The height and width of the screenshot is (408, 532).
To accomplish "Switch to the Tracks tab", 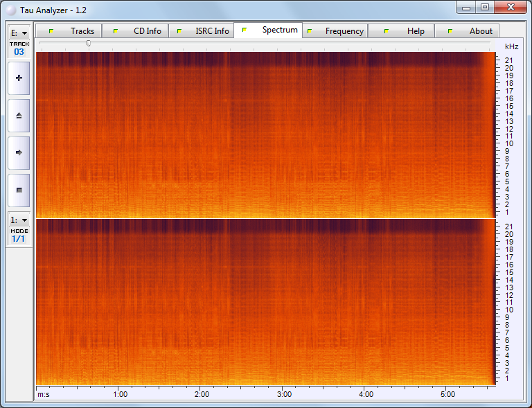I will pyautogui.click(x=82, y=31).
